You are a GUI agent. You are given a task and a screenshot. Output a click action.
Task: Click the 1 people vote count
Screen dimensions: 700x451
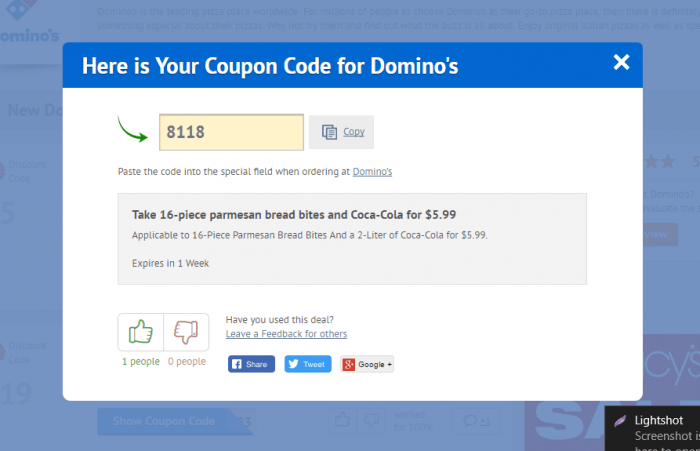tap(141, 361)
